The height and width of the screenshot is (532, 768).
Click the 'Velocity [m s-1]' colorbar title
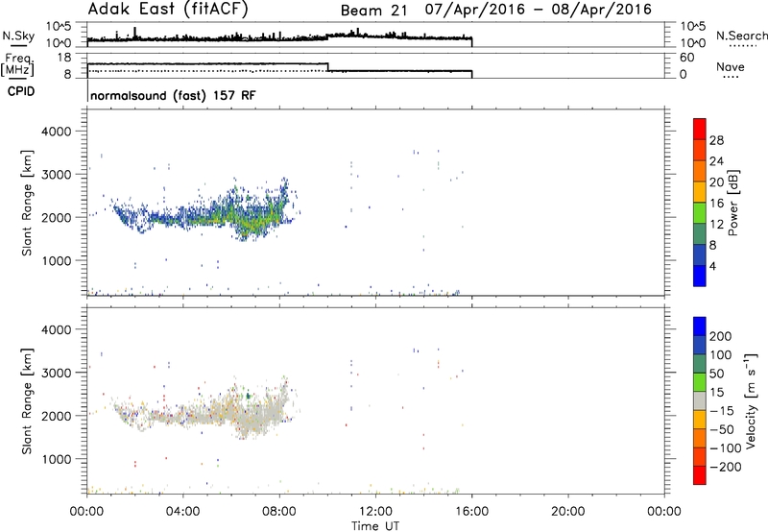coord(751,400)
